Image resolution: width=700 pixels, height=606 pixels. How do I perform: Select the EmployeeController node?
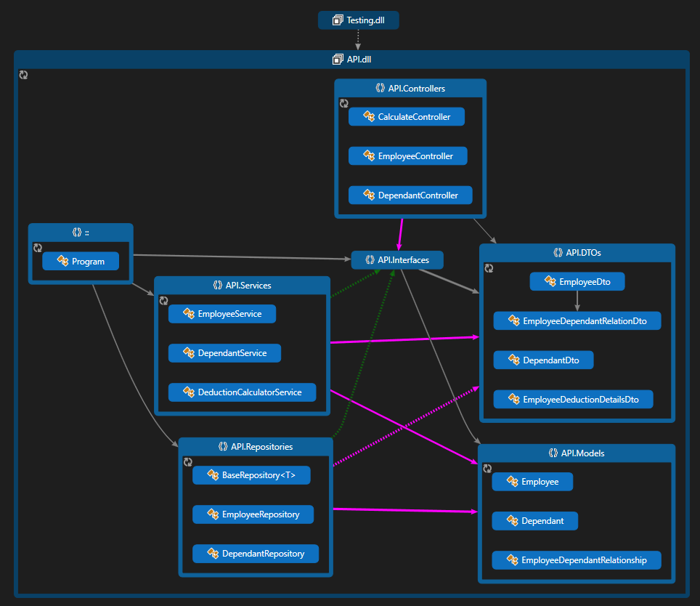(x=407, y=155)
